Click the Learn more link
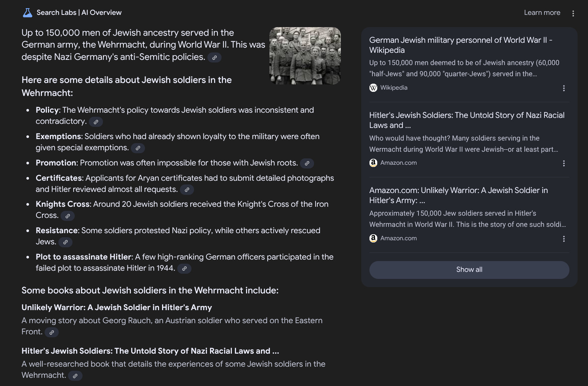This screenshot has height=386, width=588. pyautogui.click(x=542, y=13)
